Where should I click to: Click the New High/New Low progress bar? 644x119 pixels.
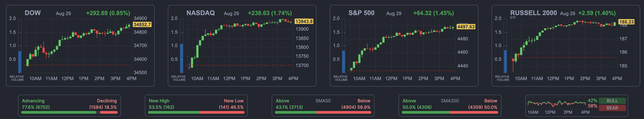(196, 112)
